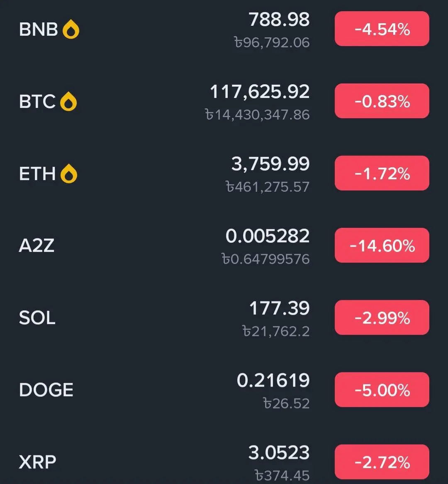Select the A2Z price 0.005282
This screenshot has height=484, width=448.
click(x=268, y=236)
